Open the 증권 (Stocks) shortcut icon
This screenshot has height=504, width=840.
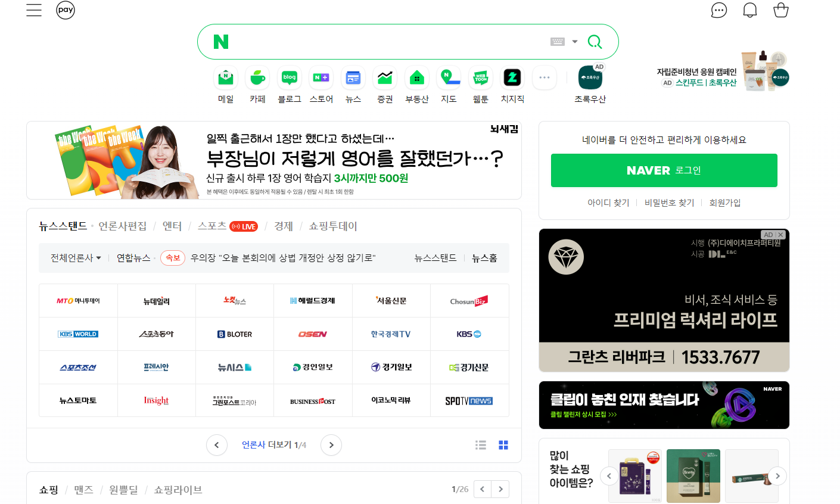coord(385,77)
